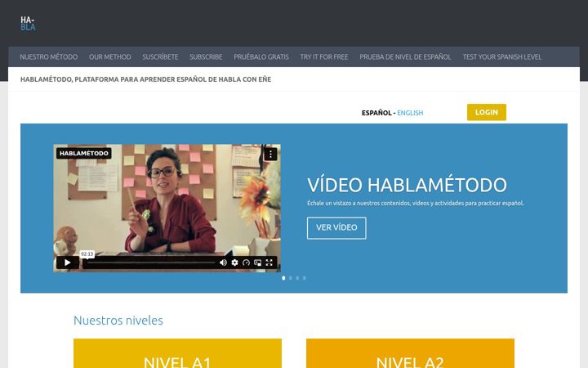Switch language to ENGLISH
The width and height of the screenshot is (588, 368).
(x=410, y=113)
